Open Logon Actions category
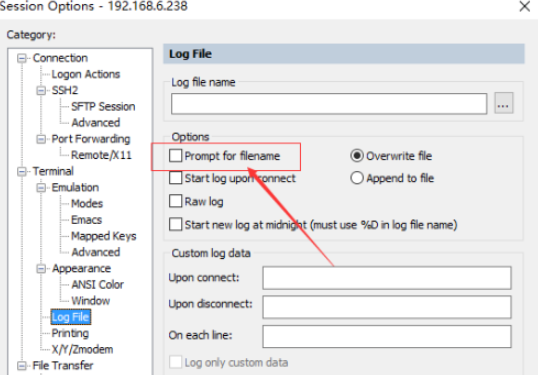The height and width of the screenshot is (375, 538). coord(85,74)
